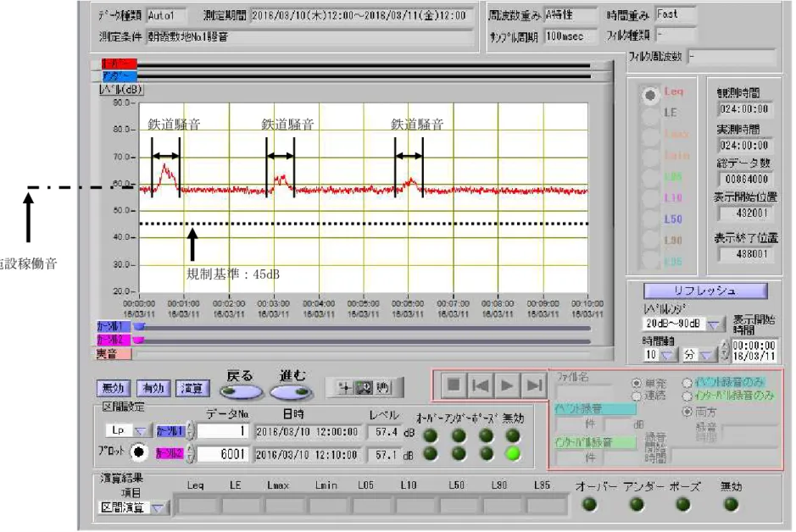Click the カーソル2 data number stepper

pos(190,453)
